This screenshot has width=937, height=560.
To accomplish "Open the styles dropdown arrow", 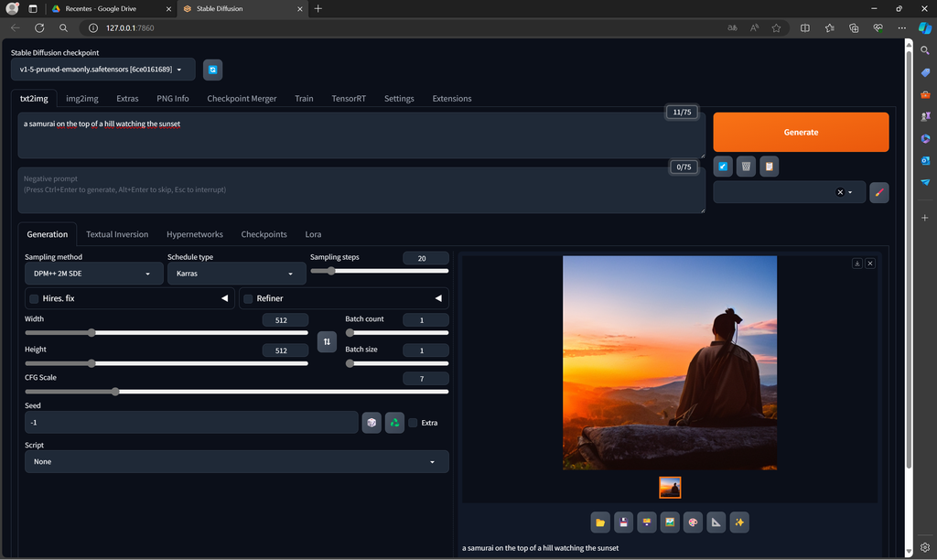I will point(850,192).
